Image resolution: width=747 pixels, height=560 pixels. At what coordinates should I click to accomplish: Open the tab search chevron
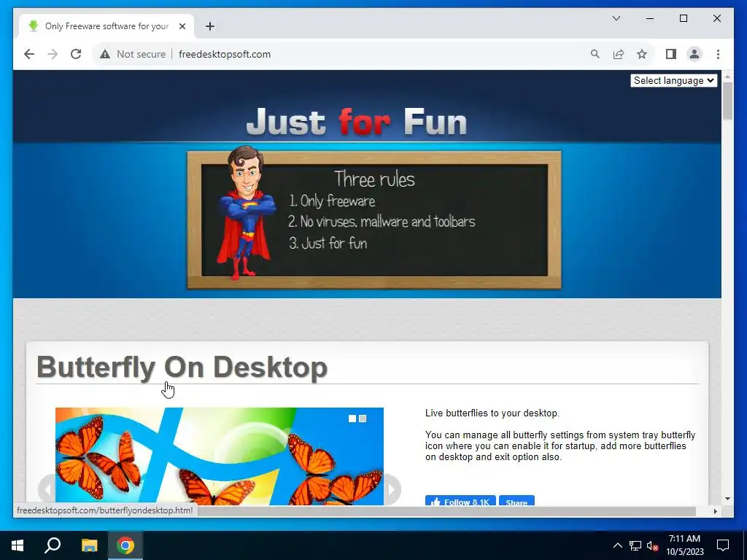point(616,18)
